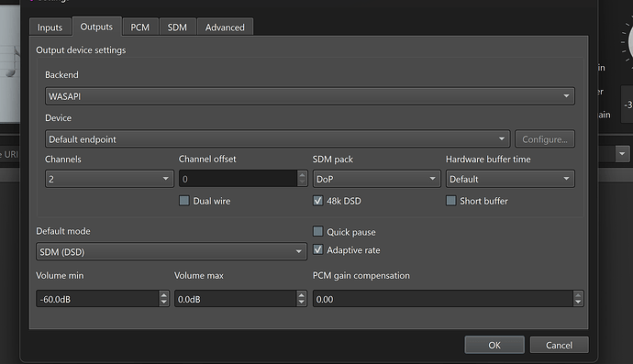Viewport: 633px width, 364px height.
Task: Switch to the Inputs tab
Action: (x=50, y=28)
